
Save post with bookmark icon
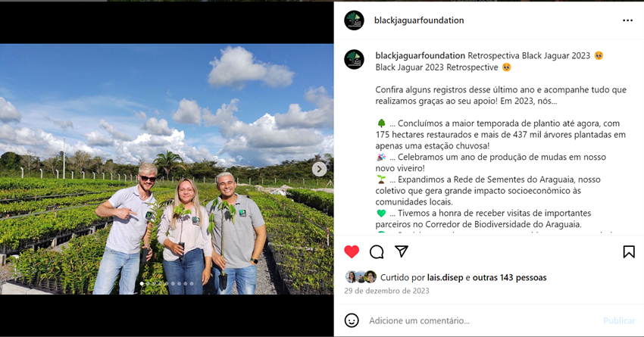coord(629,251)
